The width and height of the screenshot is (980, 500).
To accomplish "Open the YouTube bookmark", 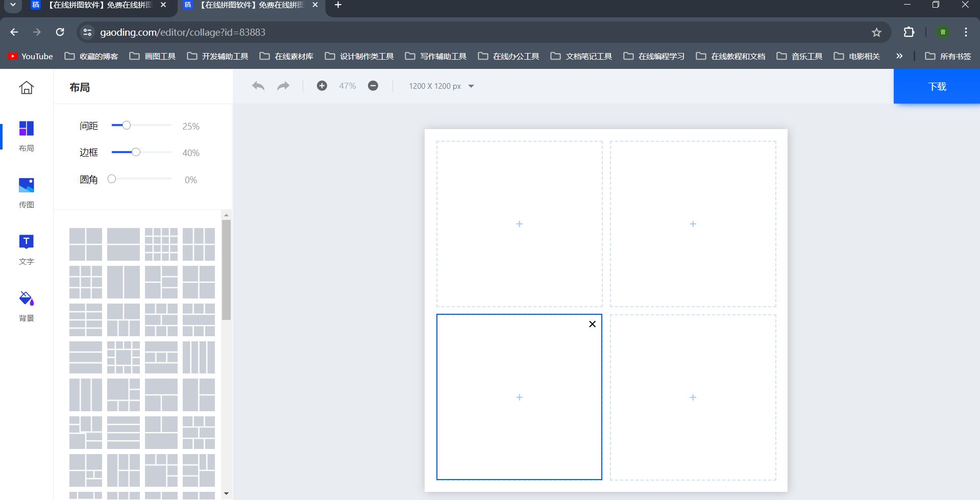I will point(31,56).
